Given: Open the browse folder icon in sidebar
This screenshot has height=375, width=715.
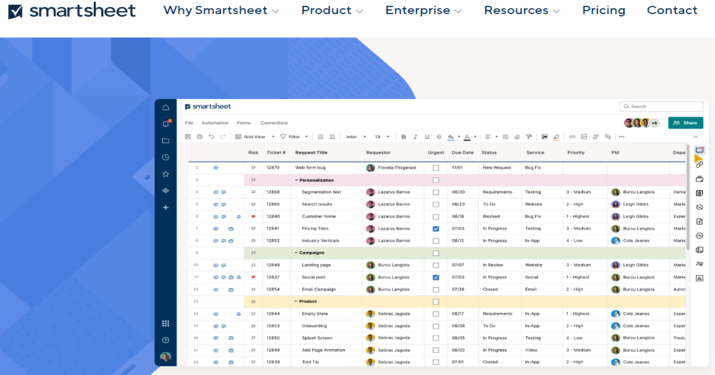Looking at the screenshot, I should click(x=166, y=141).
